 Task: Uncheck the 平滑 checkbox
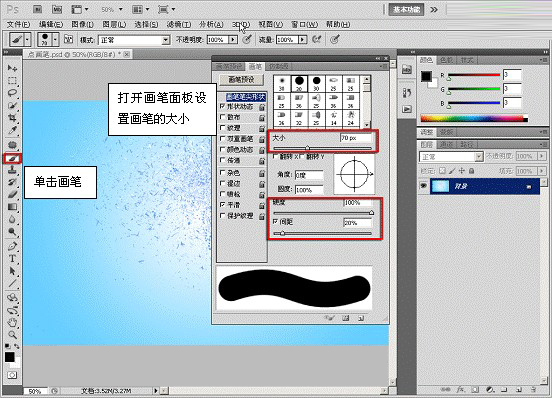[222, 204]
